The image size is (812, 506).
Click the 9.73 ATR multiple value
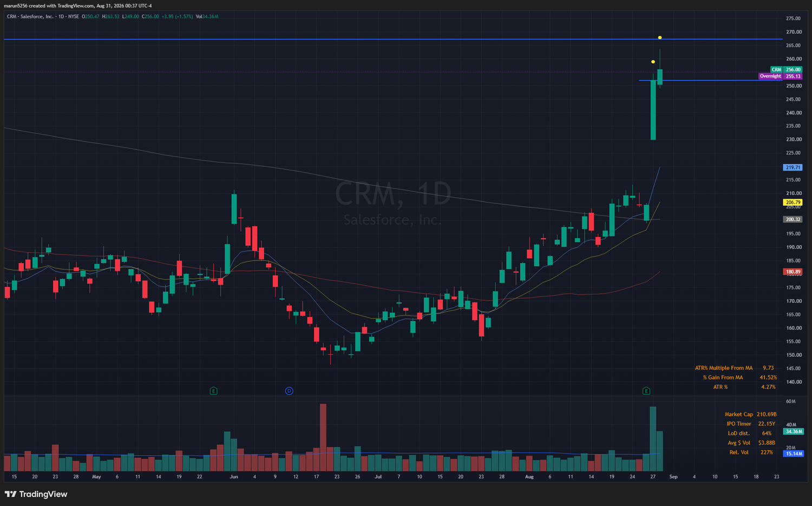[768, 368]
